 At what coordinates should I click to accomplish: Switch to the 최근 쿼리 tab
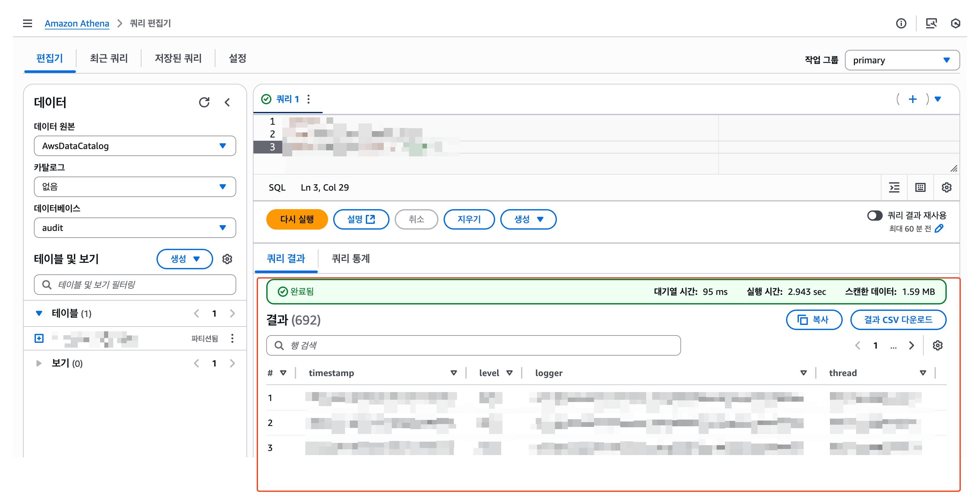point(108,59)
